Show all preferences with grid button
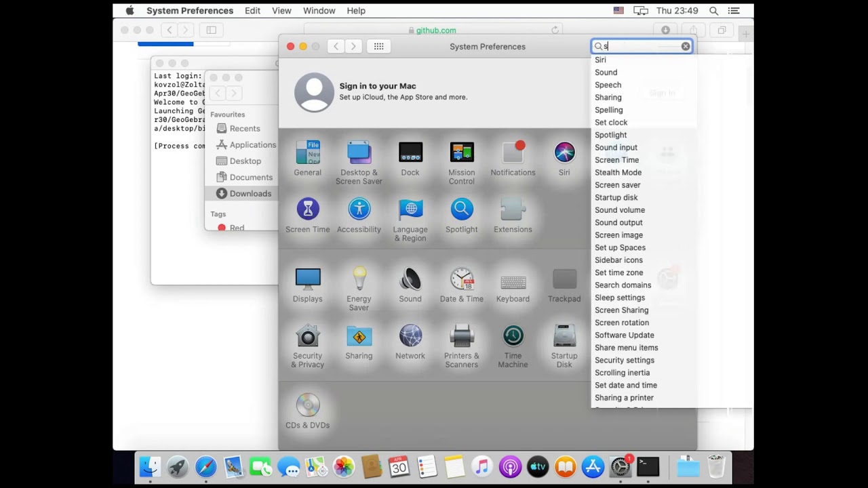This screenshot has width=868, height=488. pos(379,46)
